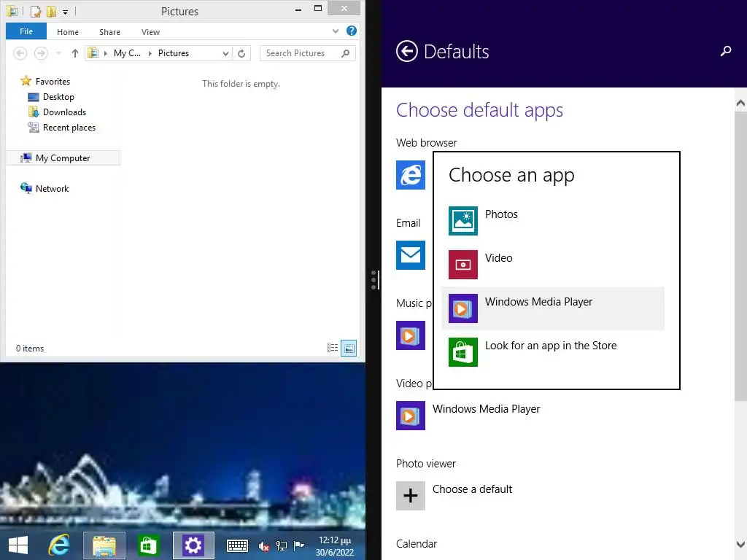The width and height of the screenshot is (747, 560).
Task: Open the View ribbon tab
Action: (x=150, y=32)
